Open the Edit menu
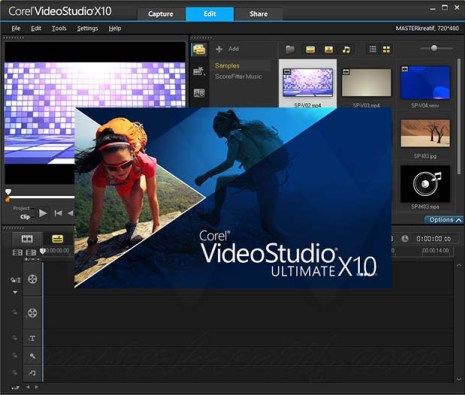 click(x=36, y=28)
